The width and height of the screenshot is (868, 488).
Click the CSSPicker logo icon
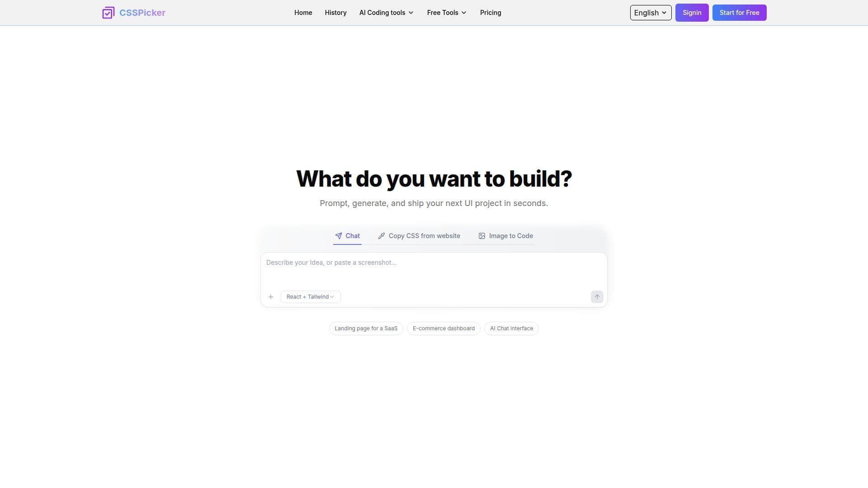[108, 13]
